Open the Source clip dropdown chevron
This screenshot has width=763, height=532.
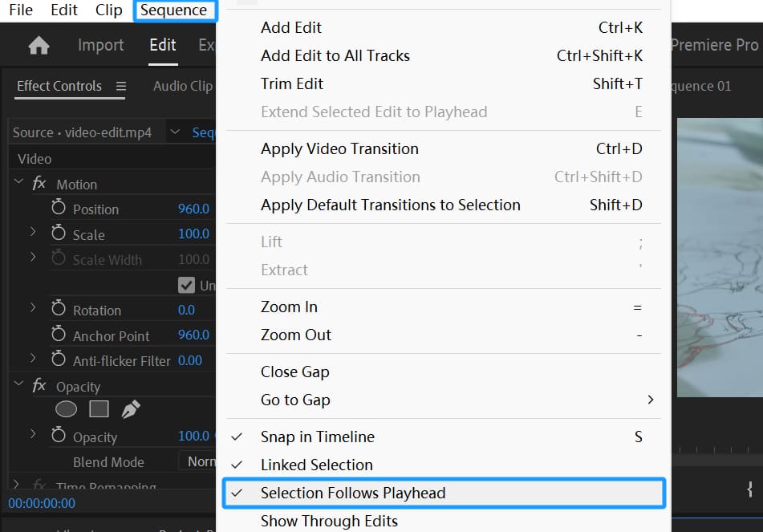pos(175,132)
